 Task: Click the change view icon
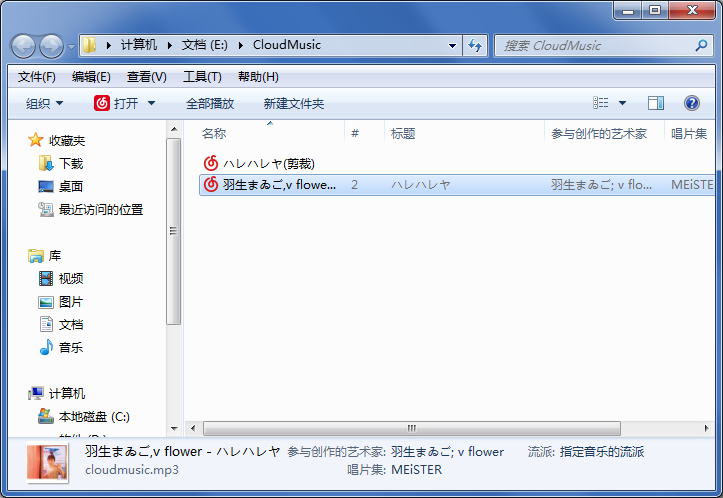[601, 103]
